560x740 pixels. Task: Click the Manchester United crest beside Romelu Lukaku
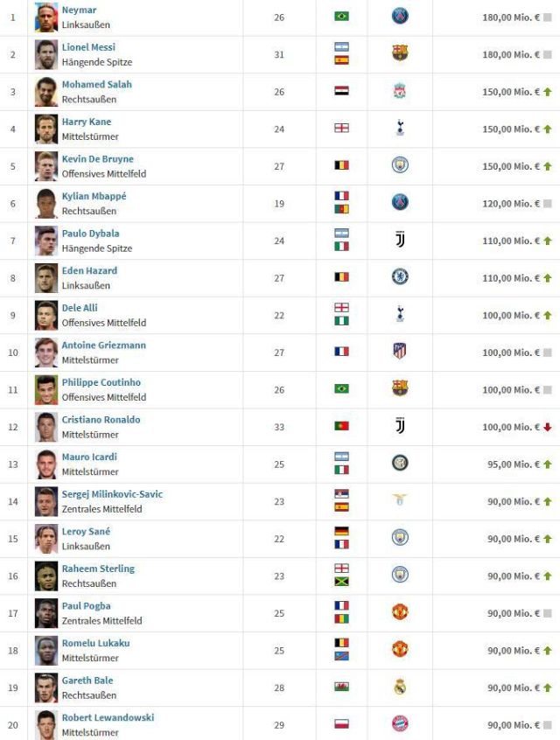400,649
